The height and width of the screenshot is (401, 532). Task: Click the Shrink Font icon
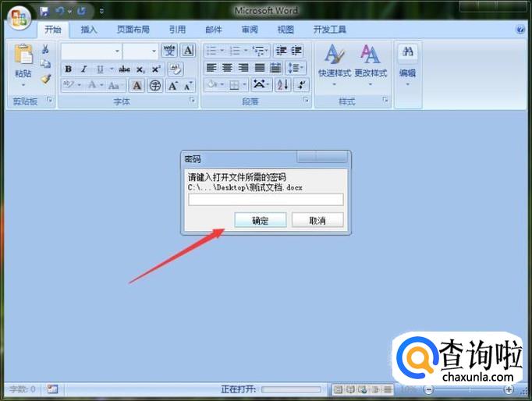click(188, 86)
